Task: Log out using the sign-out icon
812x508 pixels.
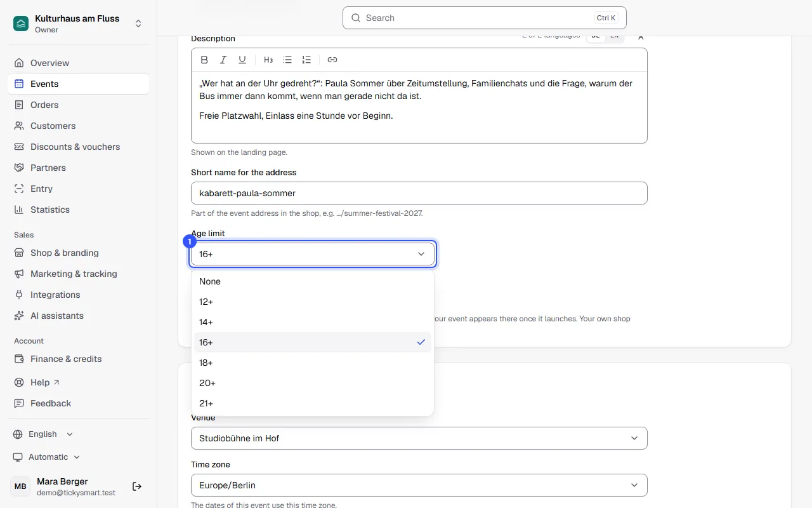Action: (137, 486)
